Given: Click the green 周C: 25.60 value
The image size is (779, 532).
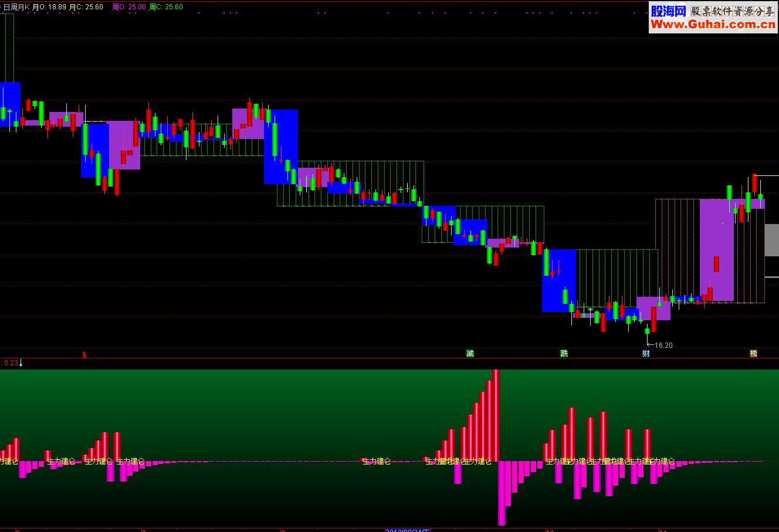Looking at the screenshot, I should (x=166, y=7).
